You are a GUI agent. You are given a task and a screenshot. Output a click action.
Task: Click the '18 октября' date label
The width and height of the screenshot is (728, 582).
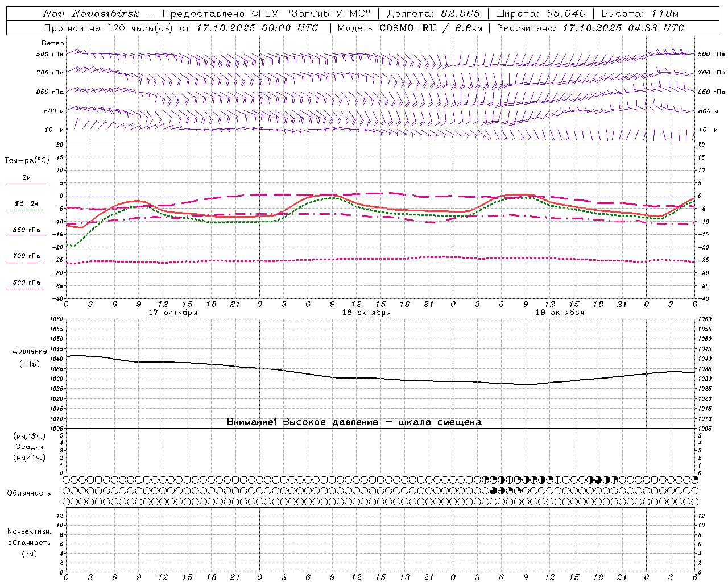coord(366,313)
